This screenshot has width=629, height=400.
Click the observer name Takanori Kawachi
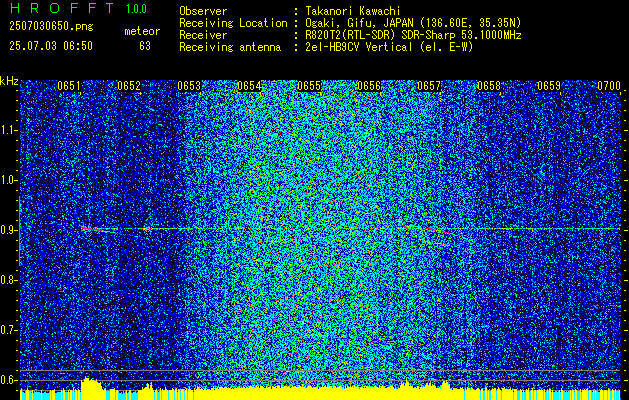pyautogui.click(x=353, y=11)
